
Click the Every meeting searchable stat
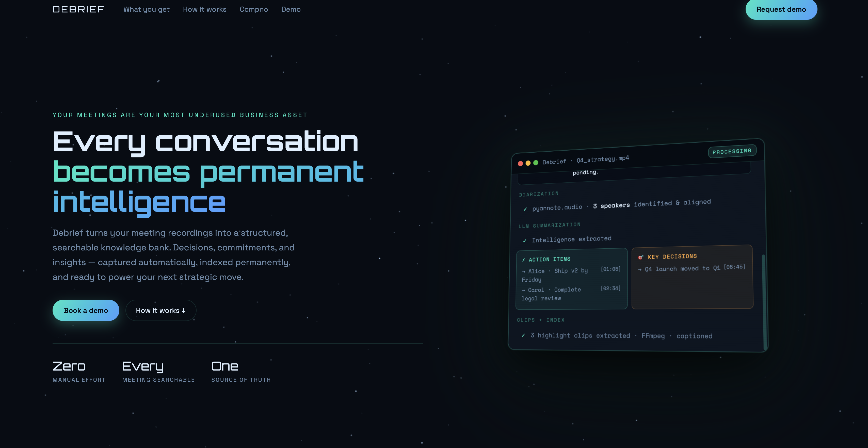(158, 371)
